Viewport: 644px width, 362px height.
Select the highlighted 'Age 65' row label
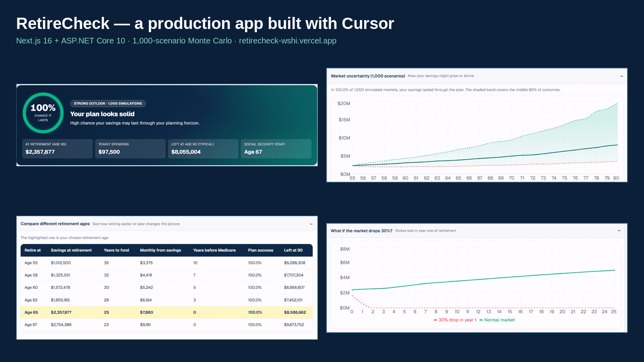[31, 313]
